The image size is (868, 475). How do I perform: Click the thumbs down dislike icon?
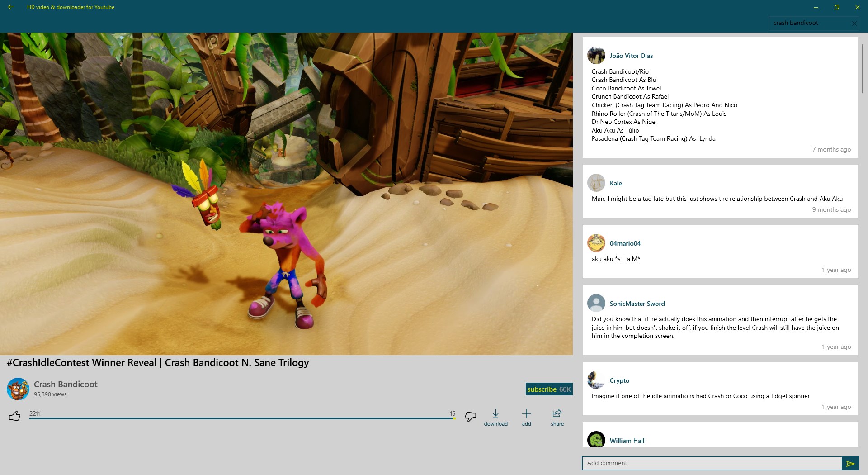coord(470,417)
